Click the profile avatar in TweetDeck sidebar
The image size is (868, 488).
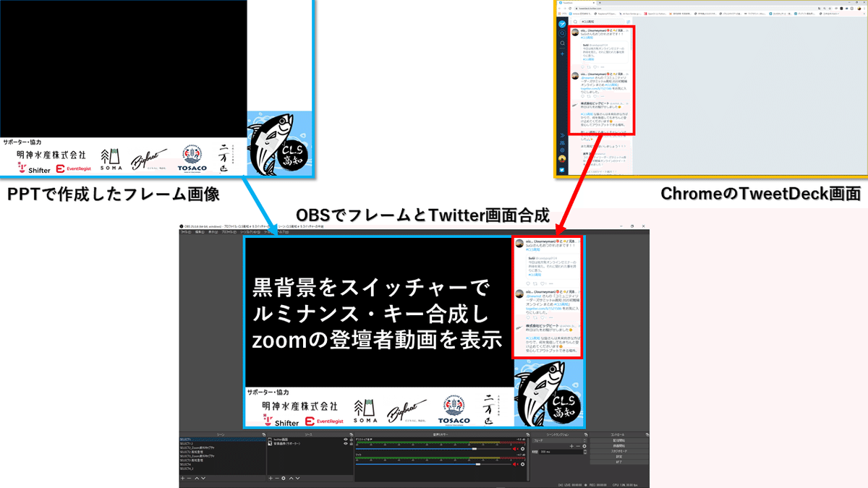(x=562, y=159)
